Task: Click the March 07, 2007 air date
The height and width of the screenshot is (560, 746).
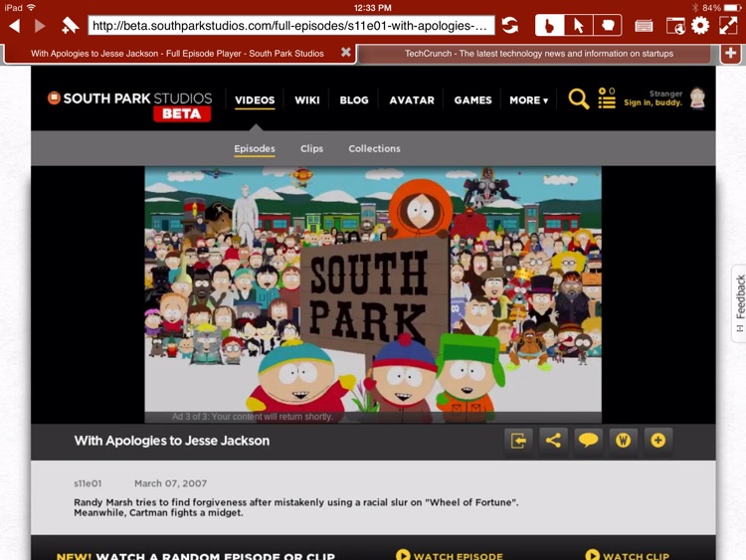Action: (170, 483)
